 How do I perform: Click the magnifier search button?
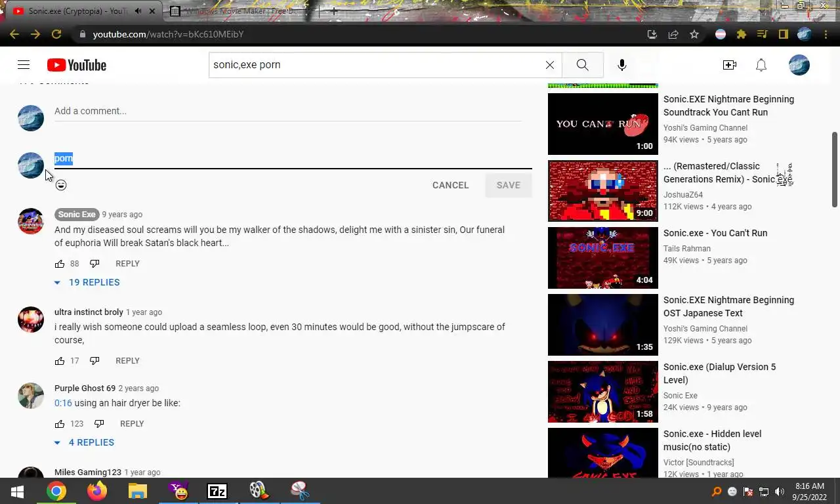click(582, 65)
